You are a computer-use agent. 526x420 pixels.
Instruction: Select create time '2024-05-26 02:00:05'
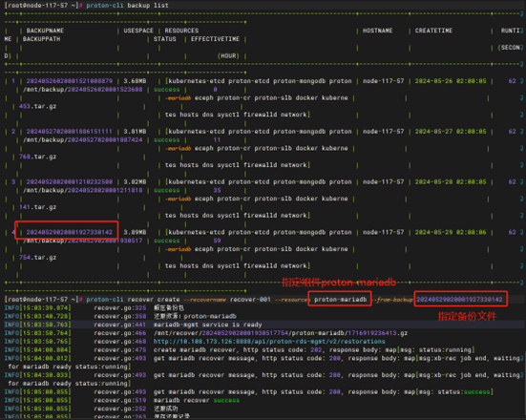(x=451, y=81)
